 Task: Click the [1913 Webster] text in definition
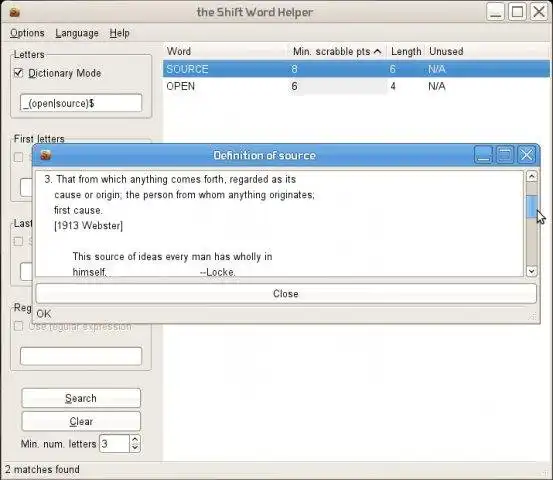point(89,226)
